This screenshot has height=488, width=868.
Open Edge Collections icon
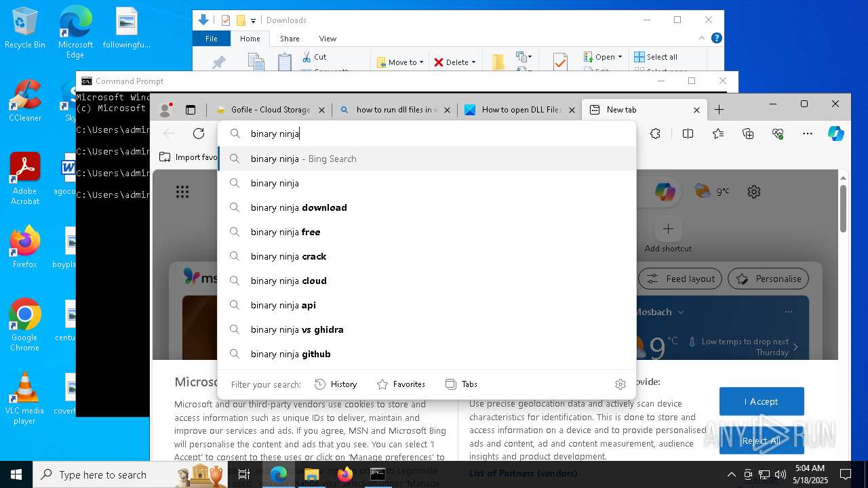748,134
